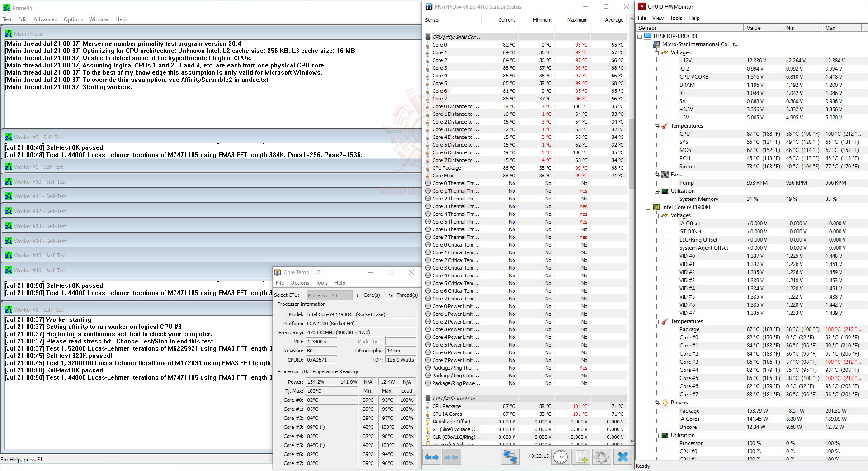The height and width of the screenshot is (471, 868).
Task: Reset HWiNFO timer with clock button
Action: (x=561, y=457)
